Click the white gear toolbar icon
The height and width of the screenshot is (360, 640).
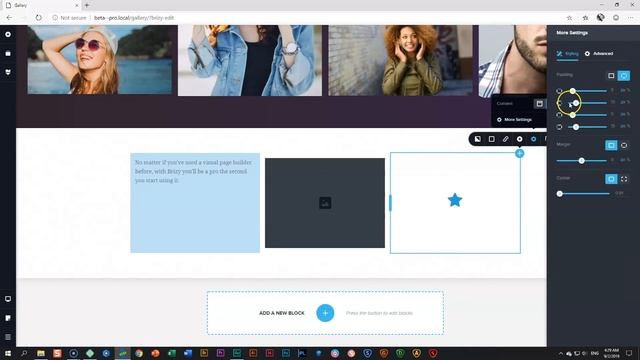[x=519, y=139]
